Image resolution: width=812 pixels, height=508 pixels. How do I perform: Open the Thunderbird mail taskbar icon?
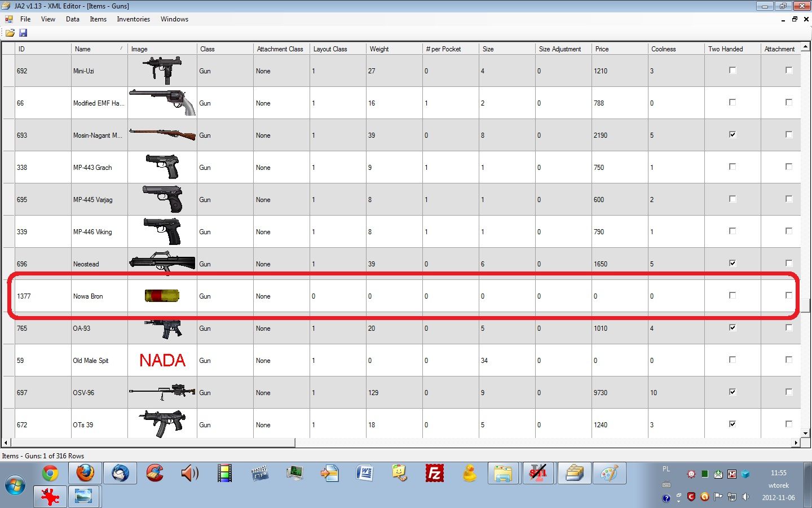pyautogui.click(x=120, y=473)
